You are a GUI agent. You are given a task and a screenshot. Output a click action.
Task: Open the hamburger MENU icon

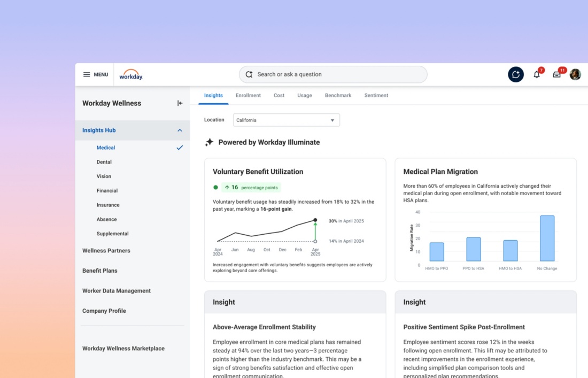(87, 74)
